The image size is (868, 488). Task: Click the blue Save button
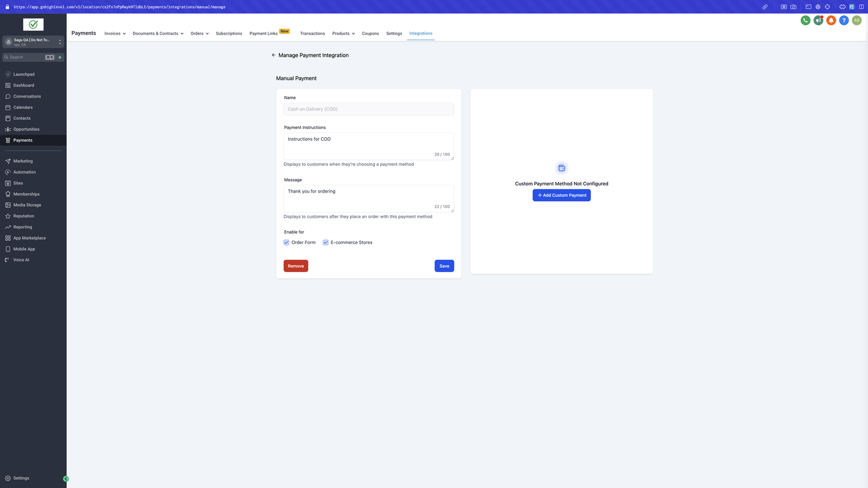[x=444, y=266]
